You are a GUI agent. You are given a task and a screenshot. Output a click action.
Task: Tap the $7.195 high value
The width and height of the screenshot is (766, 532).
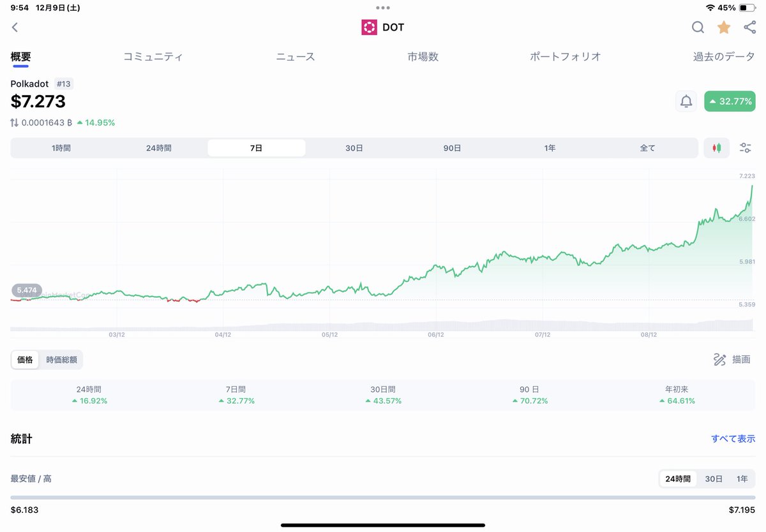pyautogui.click(x=742, y=510)
